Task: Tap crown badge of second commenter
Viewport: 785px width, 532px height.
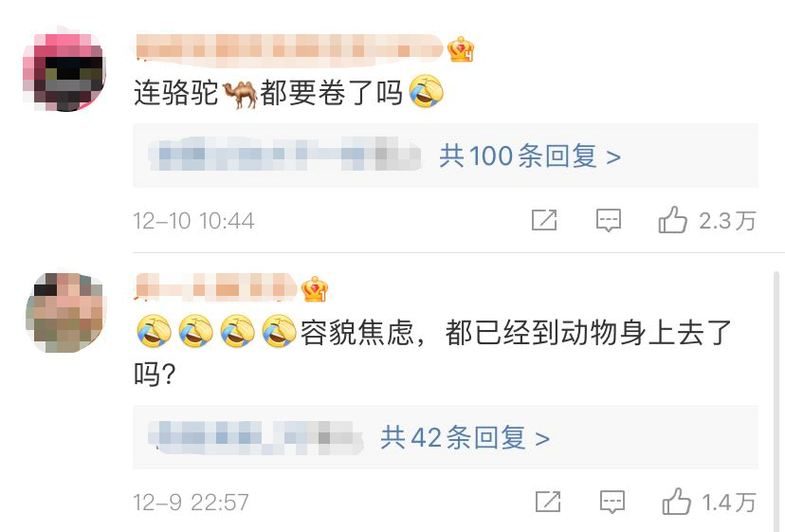Action: click(315, 289)
